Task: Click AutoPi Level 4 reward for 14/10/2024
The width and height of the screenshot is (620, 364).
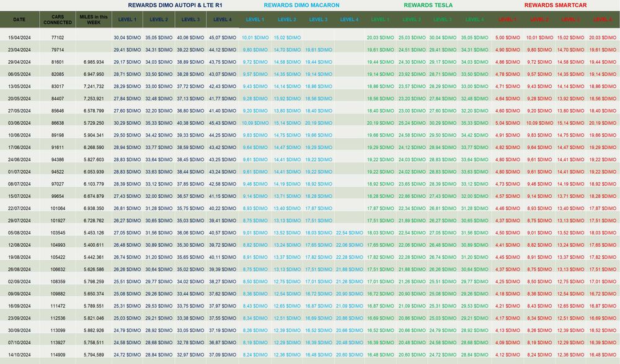Action: pos(223,355)
